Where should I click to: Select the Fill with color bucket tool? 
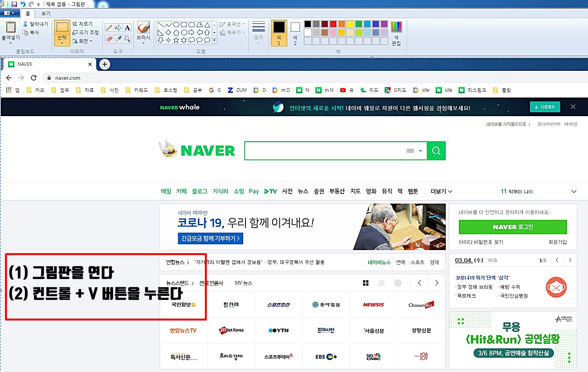click(118, 27)
